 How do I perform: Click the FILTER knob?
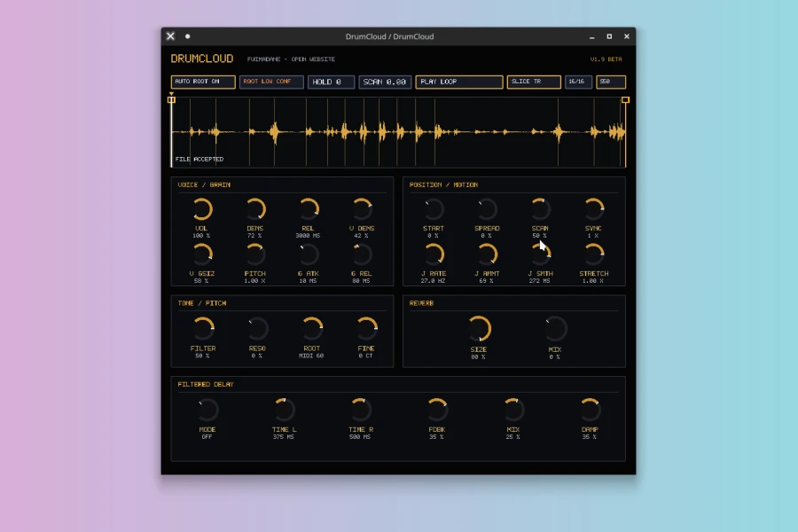pyautogui.click(x=203, y=328)
